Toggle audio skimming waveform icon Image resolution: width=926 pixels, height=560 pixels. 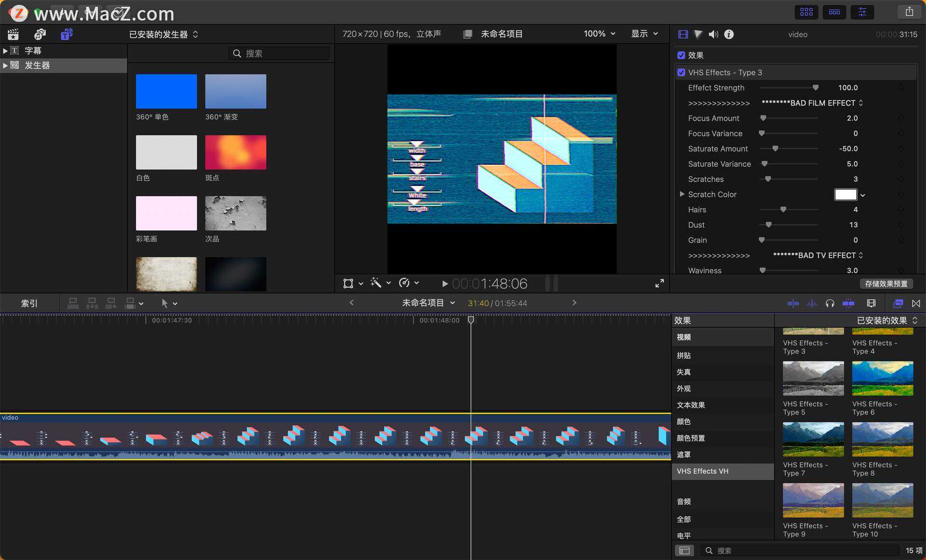point(812,303)
